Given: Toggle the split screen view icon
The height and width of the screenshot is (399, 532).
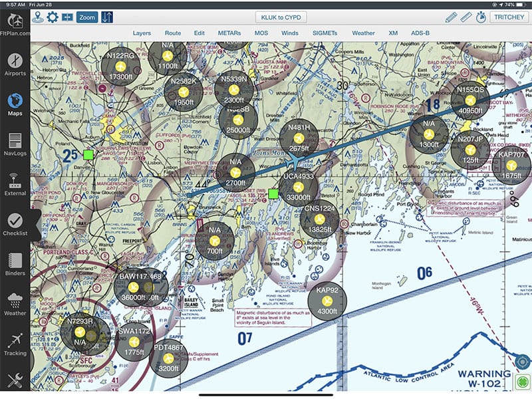Looking at the screenshot, I should pos(67,17).
